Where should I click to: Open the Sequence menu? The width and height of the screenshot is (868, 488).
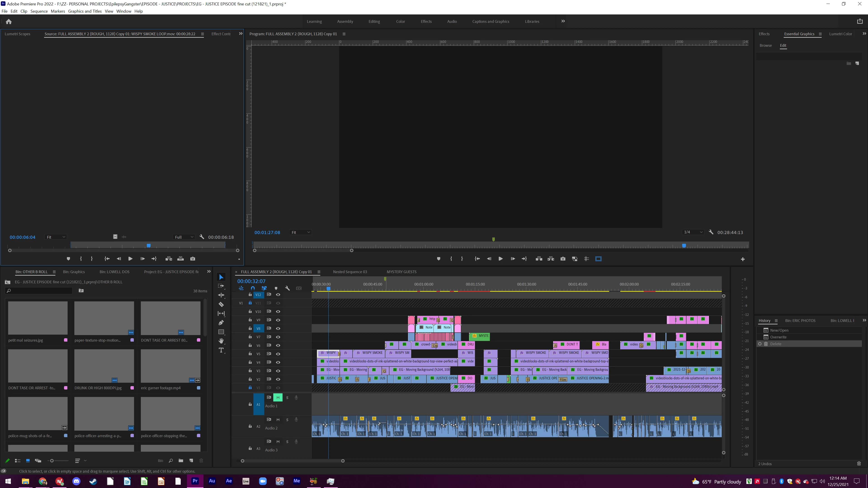(39, 11)
